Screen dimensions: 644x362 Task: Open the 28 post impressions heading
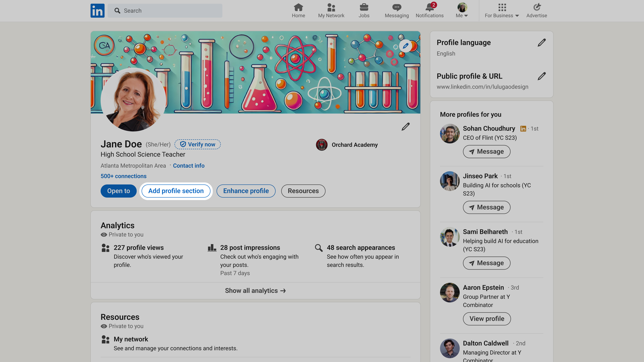250,248
